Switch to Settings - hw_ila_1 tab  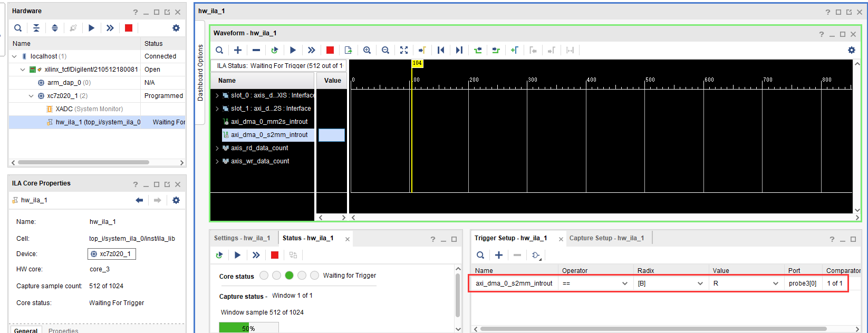242,238
